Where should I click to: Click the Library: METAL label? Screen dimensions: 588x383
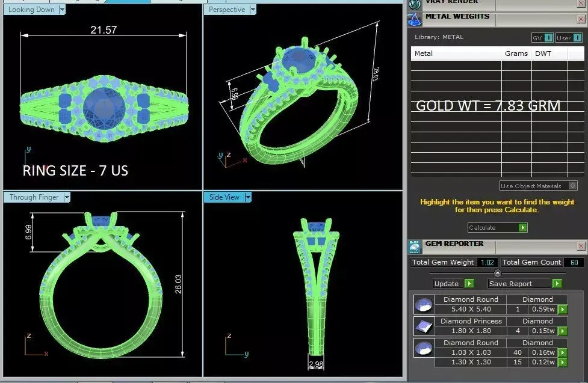(x=439, y=37)
